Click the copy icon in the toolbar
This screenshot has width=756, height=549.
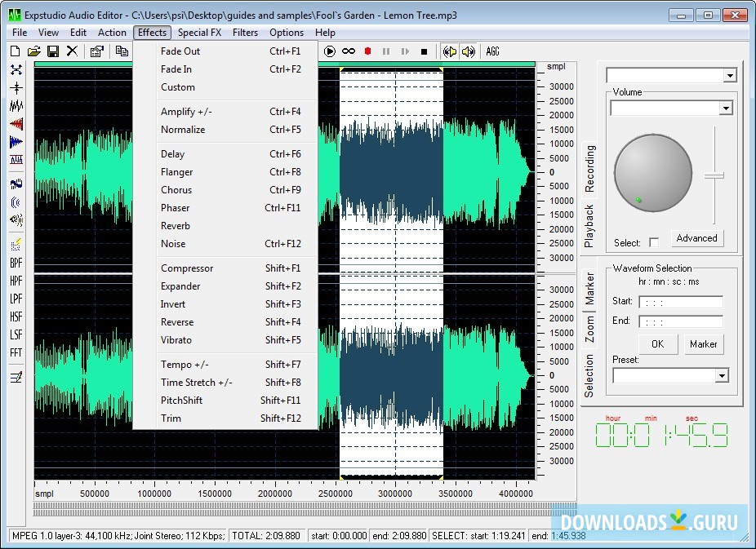pos(122,51)
